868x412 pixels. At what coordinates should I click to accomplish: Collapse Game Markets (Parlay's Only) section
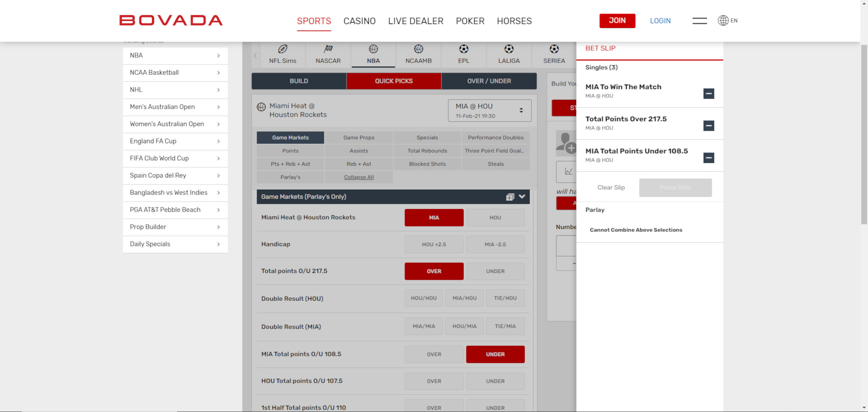click(522, 196)
